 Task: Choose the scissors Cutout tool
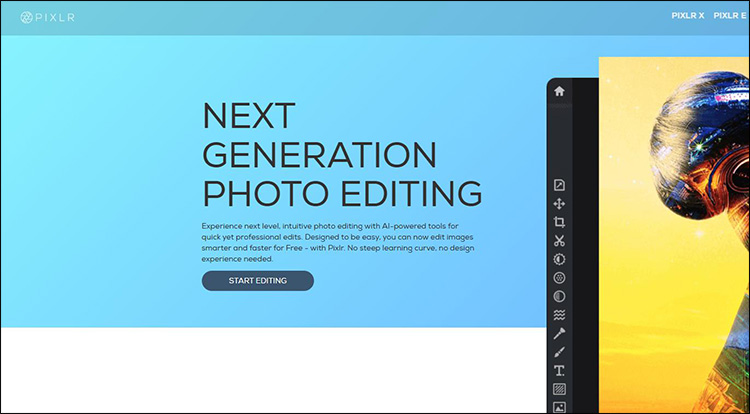tap(560, 241)
